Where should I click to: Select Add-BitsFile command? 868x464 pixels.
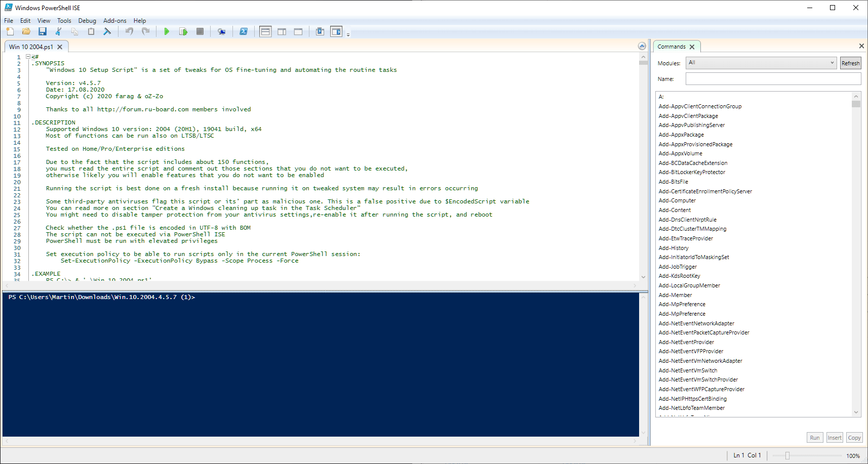(x=673, y=182)
